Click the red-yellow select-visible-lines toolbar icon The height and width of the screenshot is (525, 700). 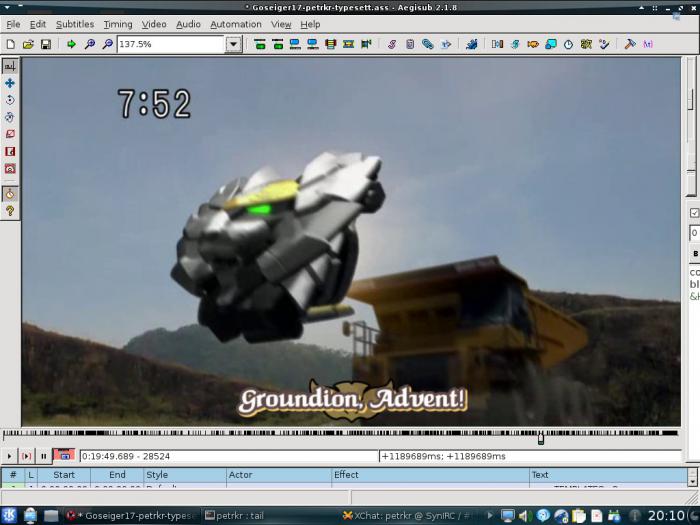point(330,44)
